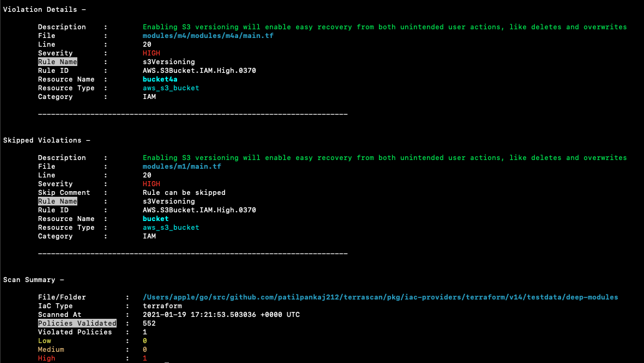
Task: Select the "Rule can be skipped" comment text
Action: click(184, 192)
